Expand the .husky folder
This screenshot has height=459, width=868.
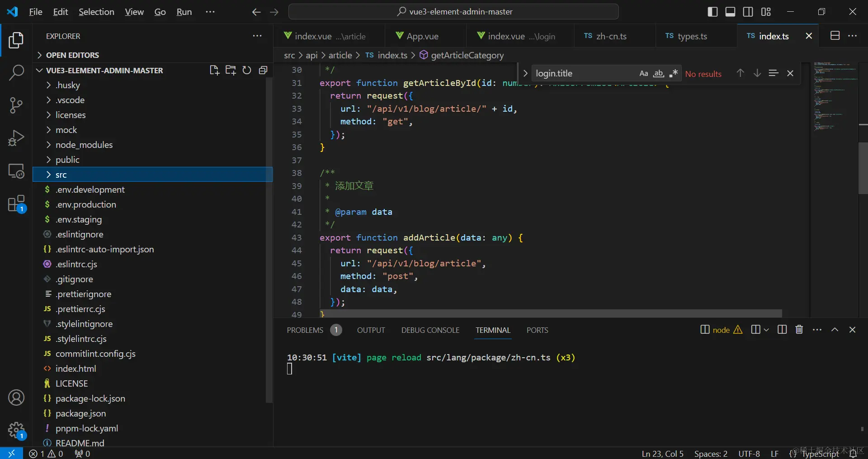tap(152, 85)
